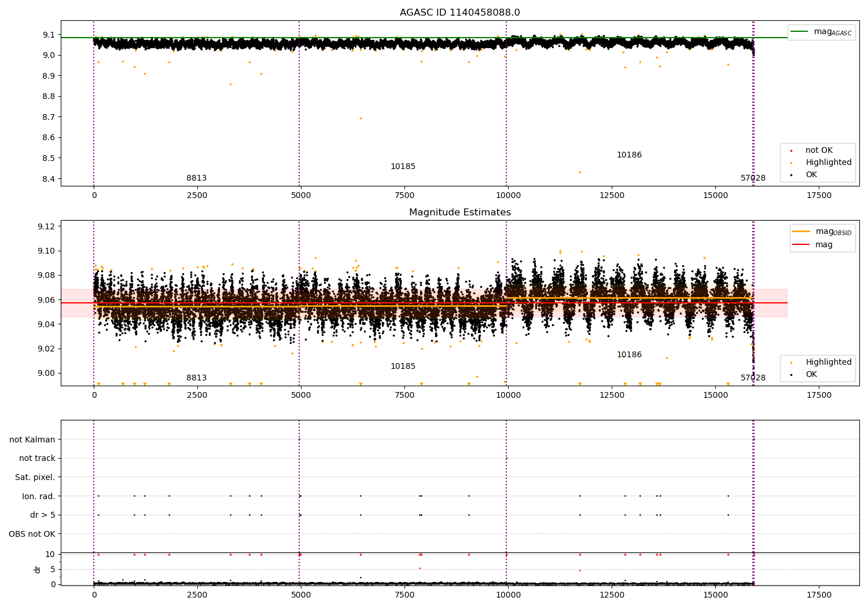Viewport: 868px width, 608px height.
Task: Click x-axis tick 12500 below the dr plot
Action: point(612,595)
